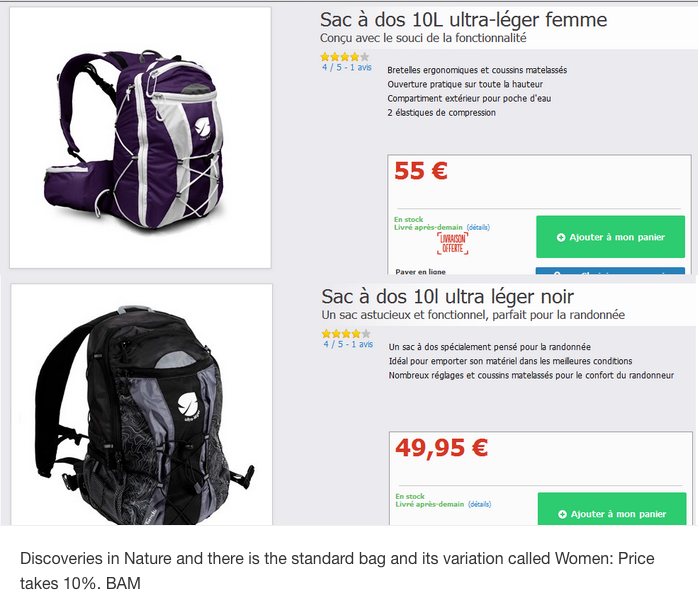Add the 49,95 € black backpack to cart
Viewport: 698px width, 602px height.
(612, 509)
